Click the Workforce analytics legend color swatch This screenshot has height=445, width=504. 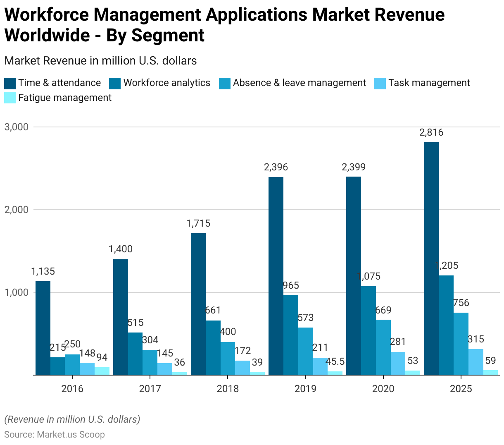coord(115,83)
